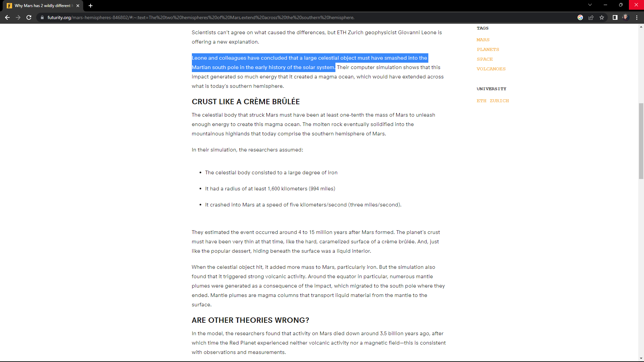
Task: Click the Google icon in the address bar
Action: pos(580,17)
